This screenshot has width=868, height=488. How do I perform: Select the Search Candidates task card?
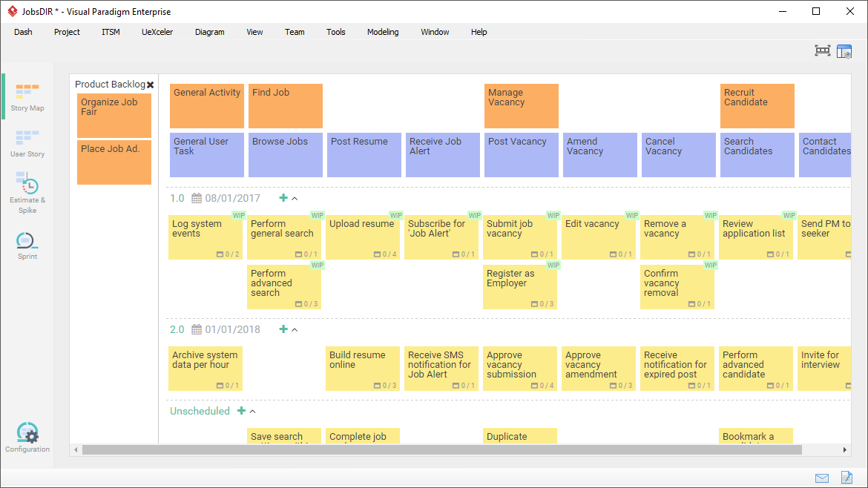pos(757,155)
